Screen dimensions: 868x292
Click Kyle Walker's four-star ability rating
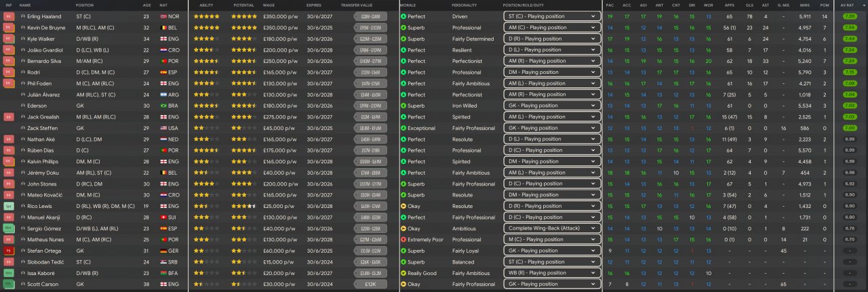(207, 39)
